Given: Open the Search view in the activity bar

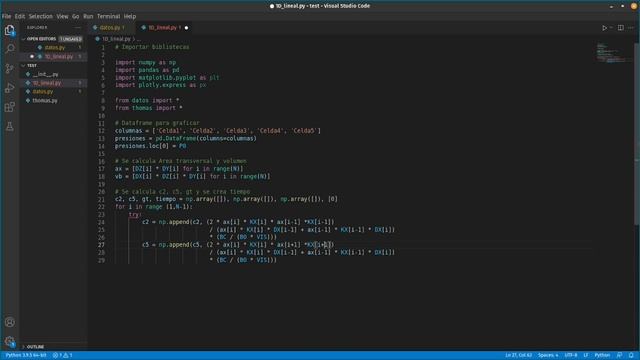Looking at the screenshot, I should pos(9,49).
